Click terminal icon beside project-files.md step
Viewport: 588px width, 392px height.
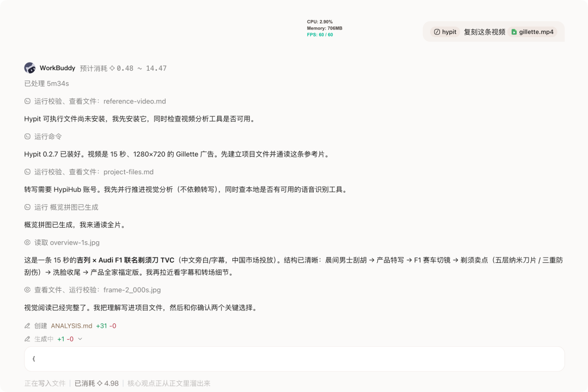pos(27,172)
